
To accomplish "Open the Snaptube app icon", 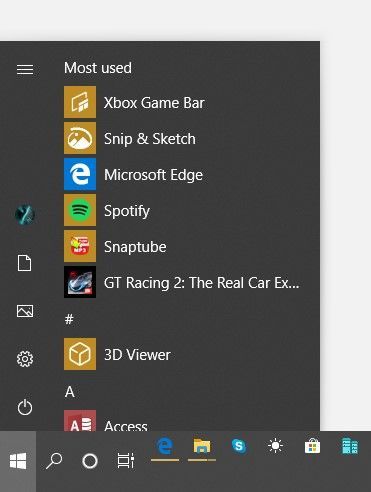I will click(80, 246).
